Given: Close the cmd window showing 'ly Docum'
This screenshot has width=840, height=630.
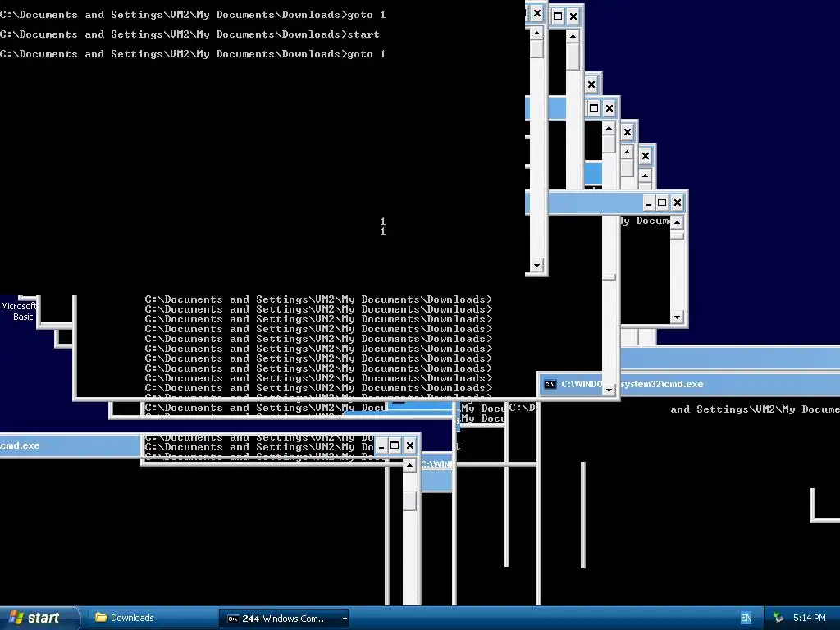Looking at the screenshot, I should click(x=677, y=203).
